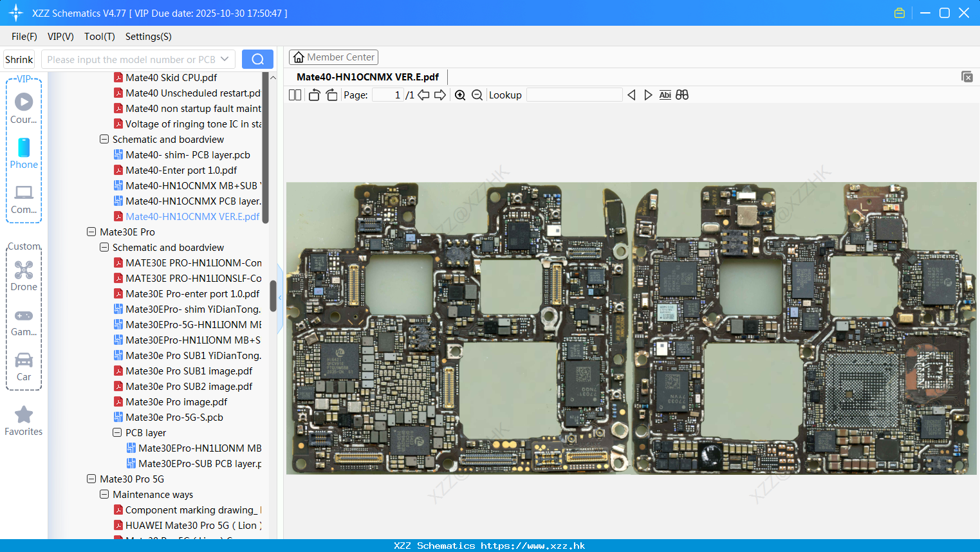This screenshot has width=980, height=552.
Task: Open the File(F) menu
Action: 24,37
